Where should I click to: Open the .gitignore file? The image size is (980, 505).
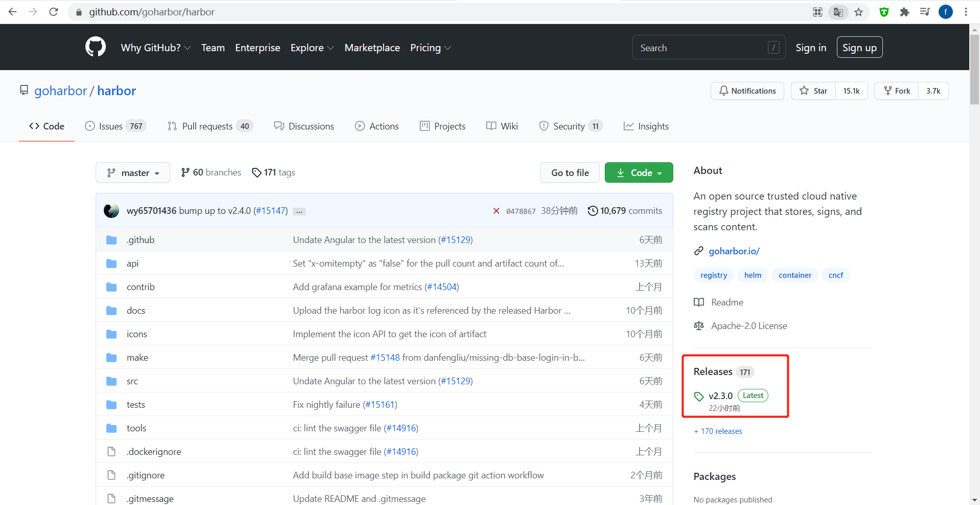(x=146, y=475)
